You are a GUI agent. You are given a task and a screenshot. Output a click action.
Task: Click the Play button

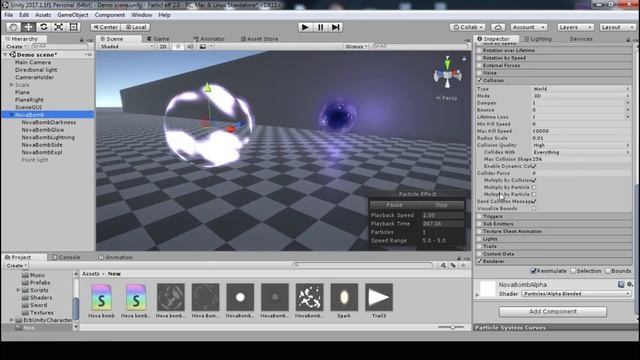pyautogui.click(x=305, y=27)
